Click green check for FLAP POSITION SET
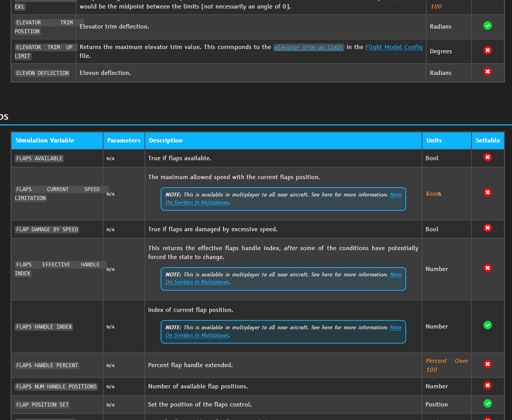Viewport: 512px width, 420px height. pyautogui.click(x=488, y=403)
